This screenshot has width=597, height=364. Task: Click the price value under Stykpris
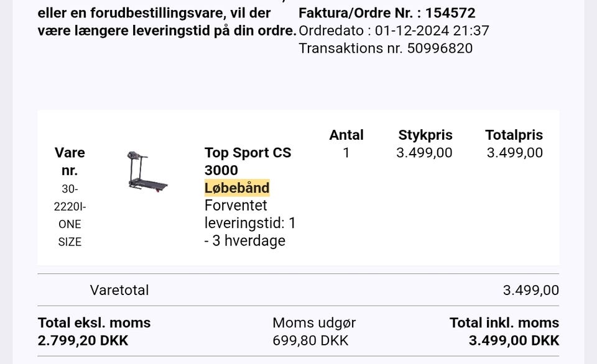pos(424,153)
